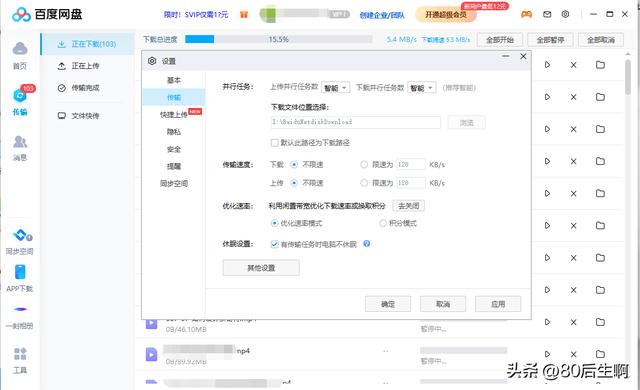Screen dimensions: 640x390
Task: Select 限速为 radio for 下载
Action: [364, 165]
